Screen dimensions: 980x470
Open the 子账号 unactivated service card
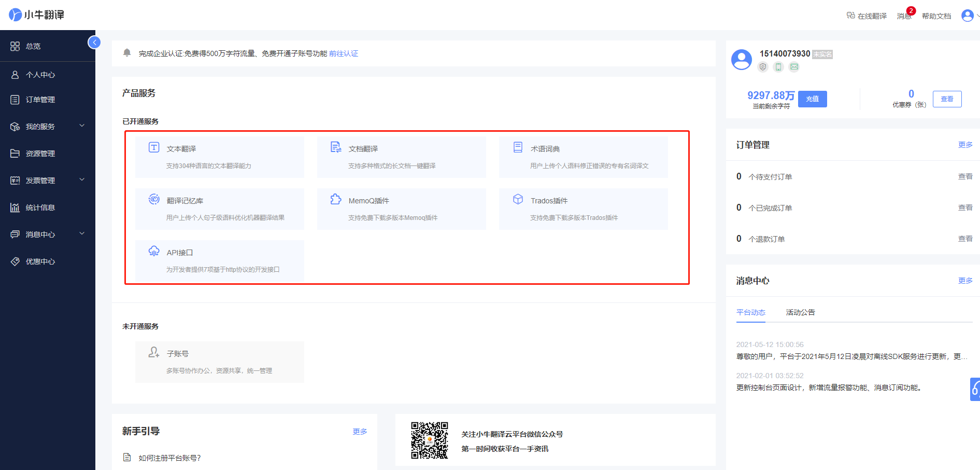[219, 362]
